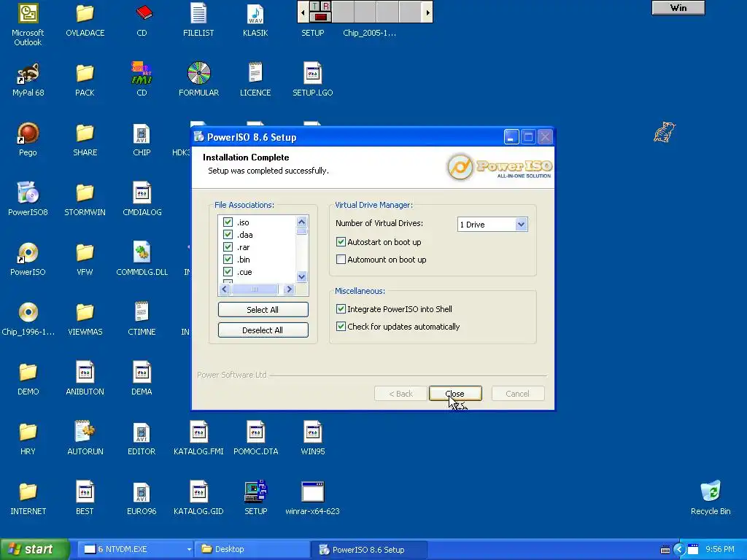This screenshot has width=747, height=560.
Task: Open the on-screen keyboard tray icon
Action: click(665, 550)
